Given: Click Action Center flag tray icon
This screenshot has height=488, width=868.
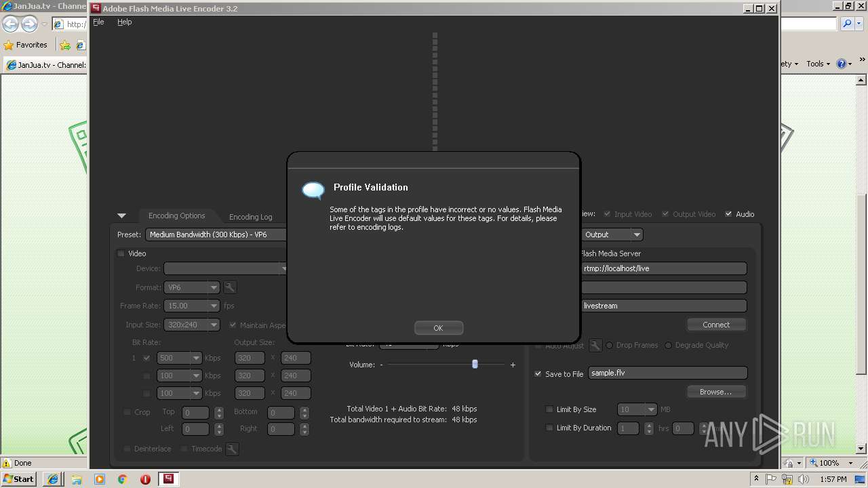Looking at the screenshot, I should tap(771, 479).
